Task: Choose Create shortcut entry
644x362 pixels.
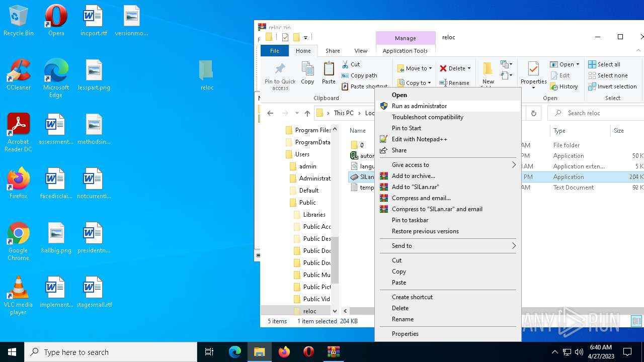Action: [448, 297]
